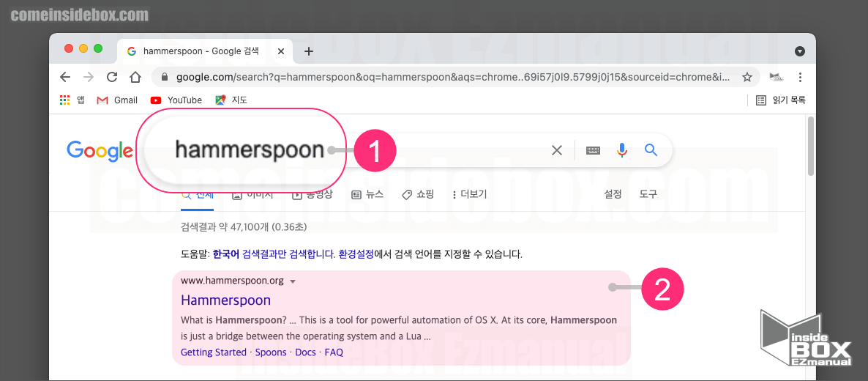Open the Gmail bookmark
The image size is (868, 381).
click(117, 100)
